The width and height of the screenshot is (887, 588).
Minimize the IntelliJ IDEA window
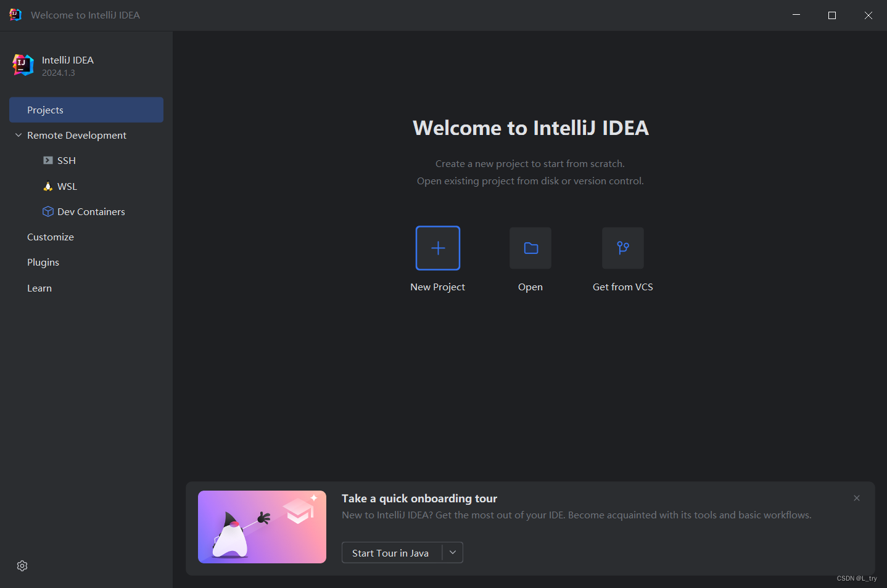(796, 15)
